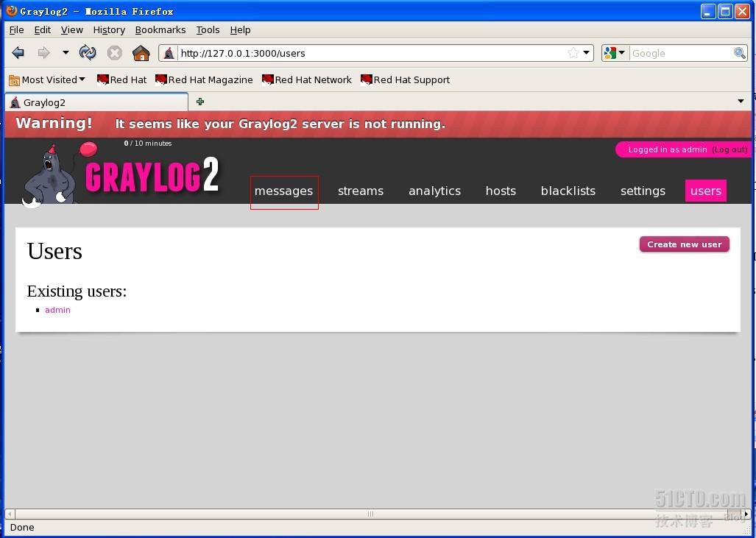
Task: Go to the hosts section
Action: (501, 191)
